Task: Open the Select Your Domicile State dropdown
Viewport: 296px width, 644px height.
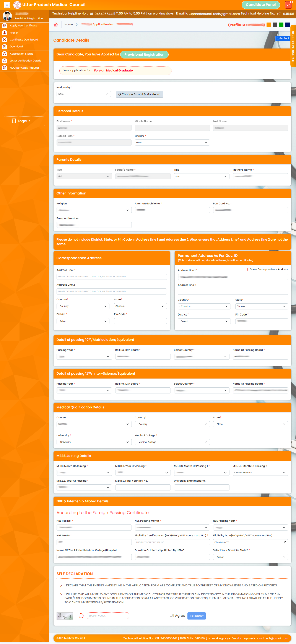Action: click(x=250, y=557)
